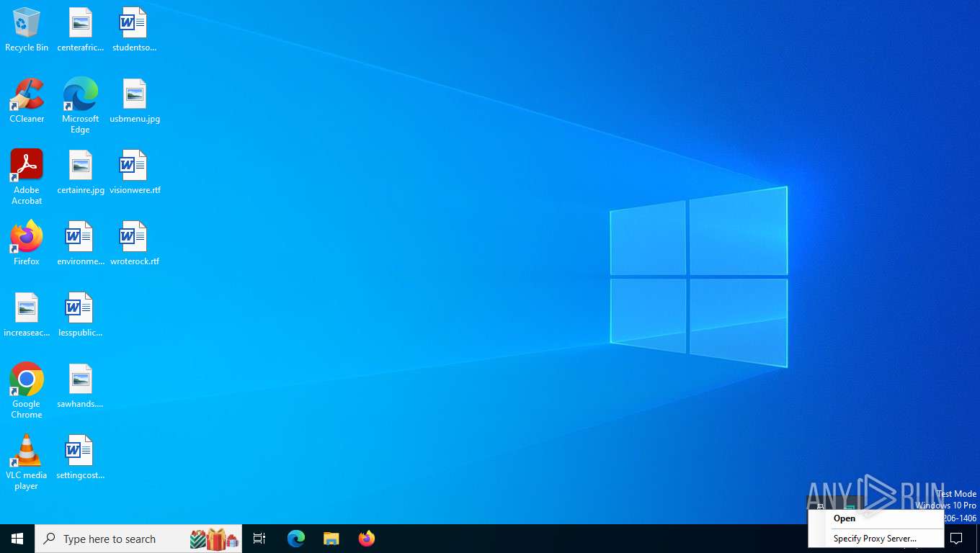
Task: Select the CCleaner desktop shortcut
Action: point(27,102)
